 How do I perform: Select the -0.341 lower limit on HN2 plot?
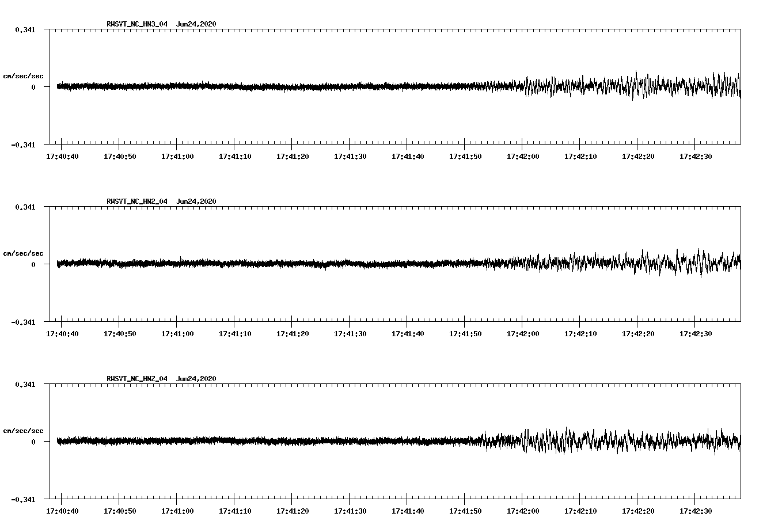23,322
